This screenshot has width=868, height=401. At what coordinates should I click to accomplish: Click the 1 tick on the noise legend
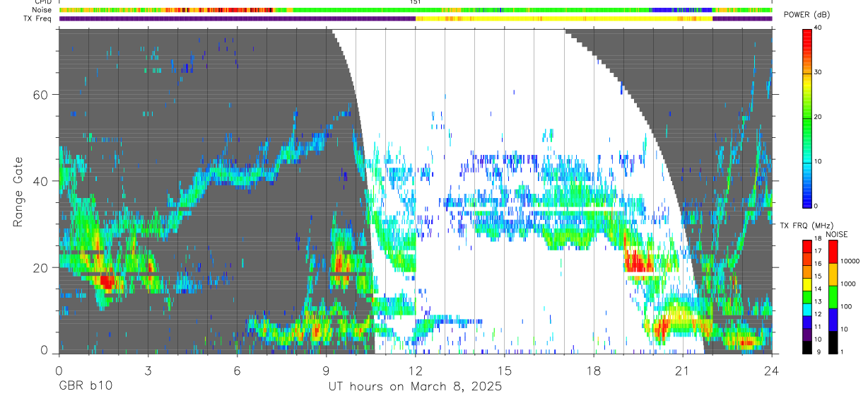pos(842,351)
